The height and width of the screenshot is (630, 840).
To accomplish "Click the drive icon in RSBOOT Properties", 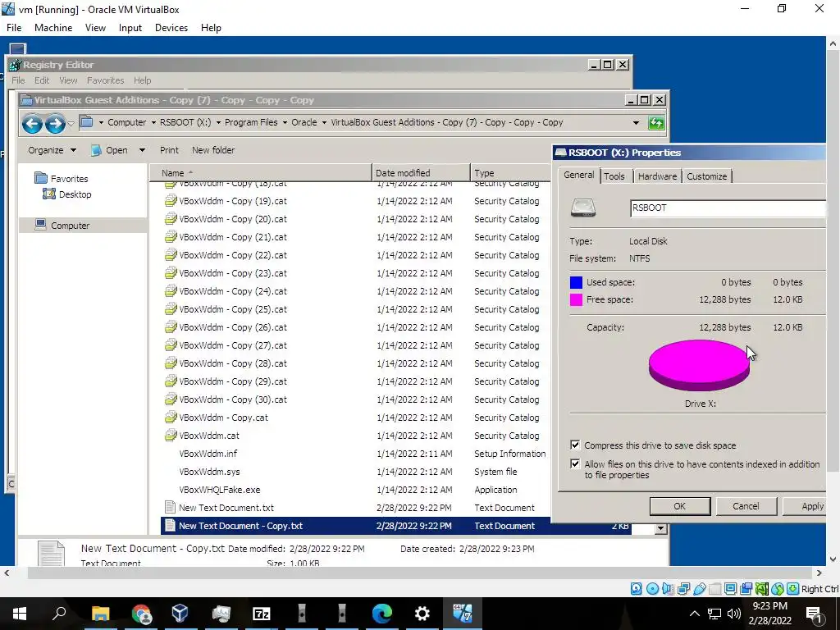I will [x=583, y=208].
